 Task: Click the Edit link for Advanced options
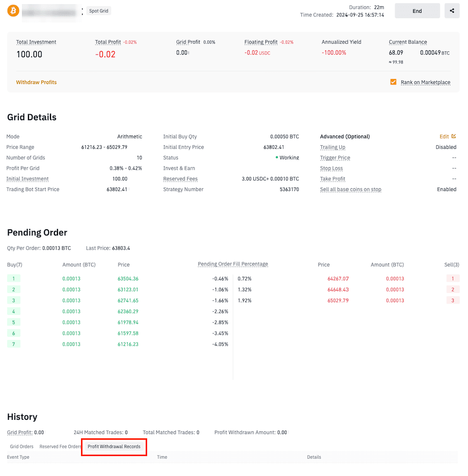(444, 137)
